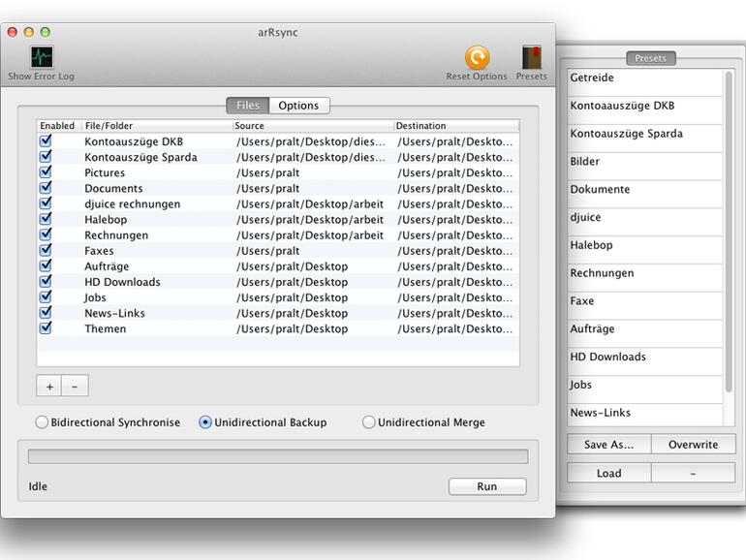
Task: Uncheck Kontoauszüge Sparda enabled checkbox
Action: (46, 157)
